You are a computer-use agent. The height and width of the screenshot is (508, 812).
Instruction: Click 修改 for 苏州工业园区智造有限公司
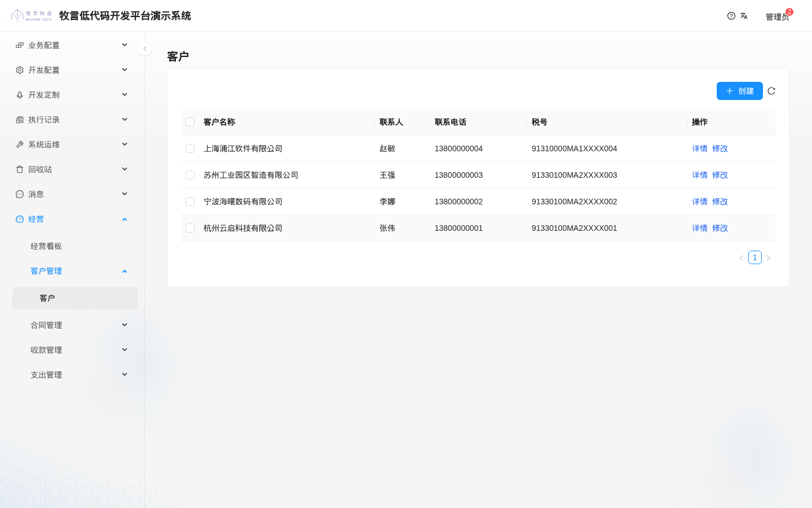(720, 175)
